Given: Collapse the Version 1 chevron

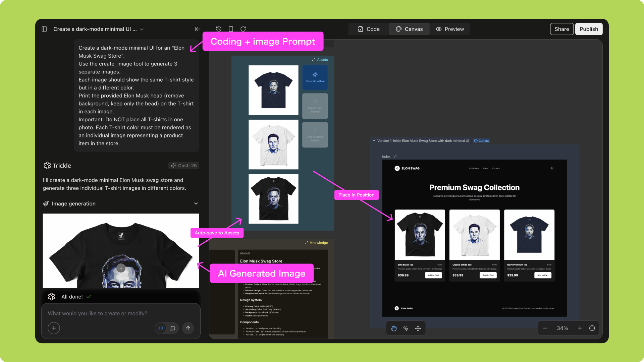Looking at the screenshot, I should [x=374, y=141].
